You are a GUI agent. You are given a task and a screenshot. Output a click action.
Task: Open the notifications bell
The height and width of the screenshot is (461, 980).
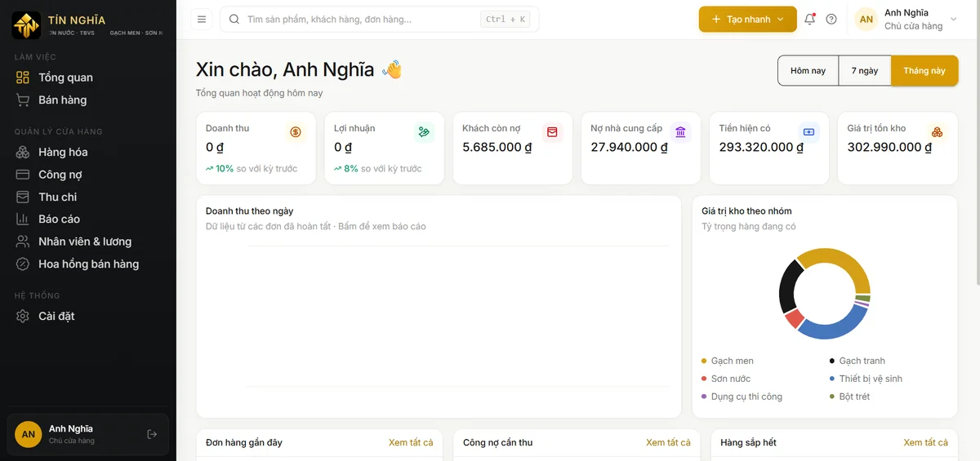pos(809,19)
